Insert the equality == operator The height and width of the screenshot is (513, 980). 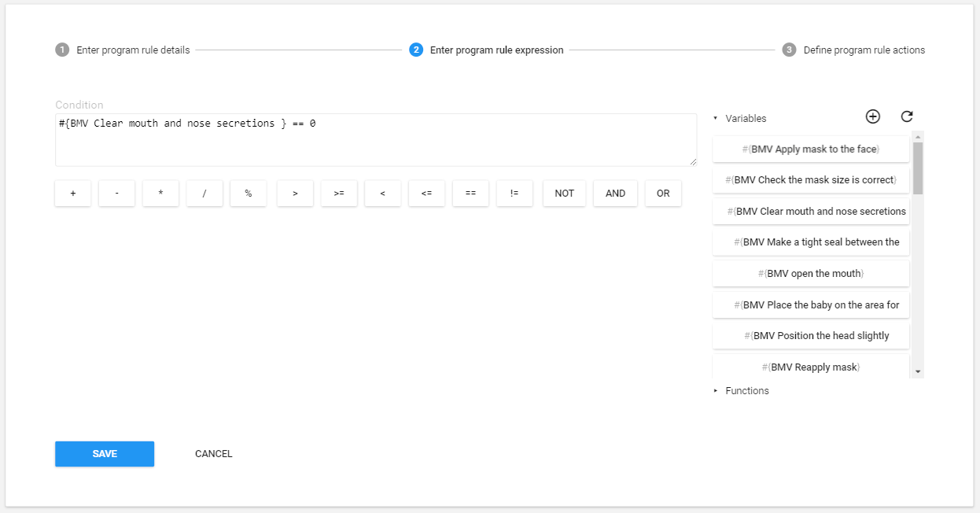coord(470,194)
